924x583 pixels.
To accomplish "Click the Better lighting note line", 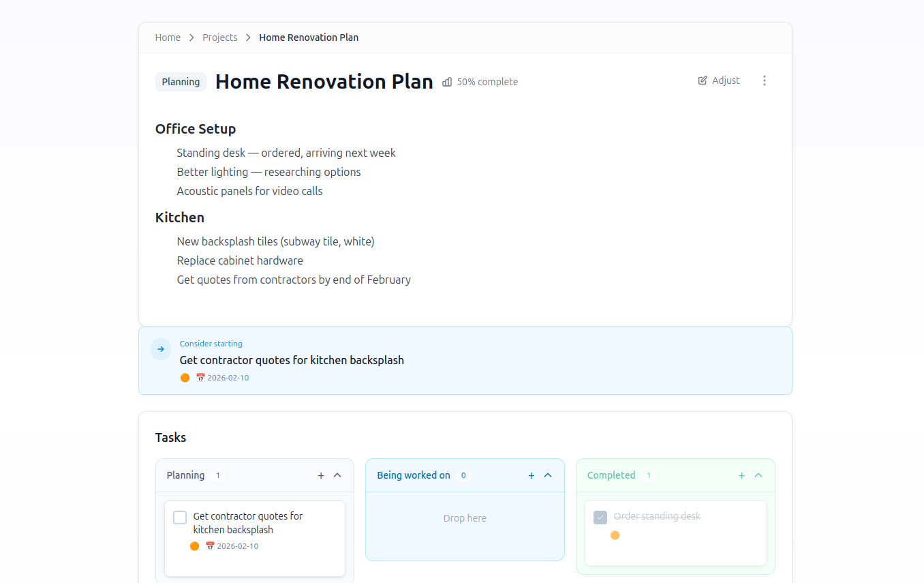I will coord(268,172).
